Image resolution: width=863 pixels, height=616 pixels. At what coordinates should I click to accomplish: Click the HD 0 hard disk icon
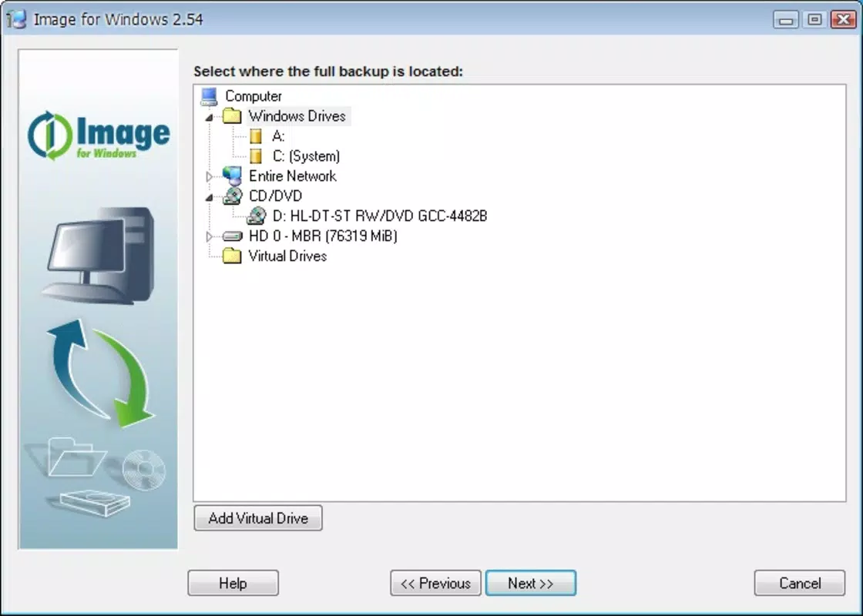[x=232, y=236]
